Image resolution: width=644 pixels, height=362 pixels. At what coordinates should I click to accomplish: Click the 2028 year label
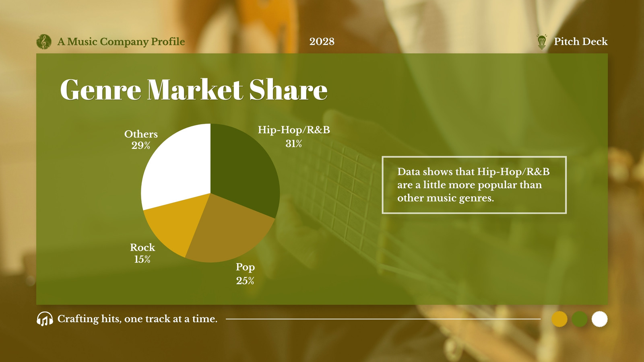pyautogui.click(x=322, y=41)
